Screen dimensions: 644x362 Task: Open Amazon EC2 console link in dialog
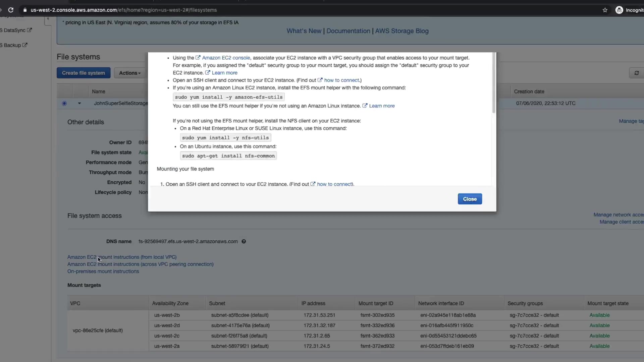coord(226,58)
